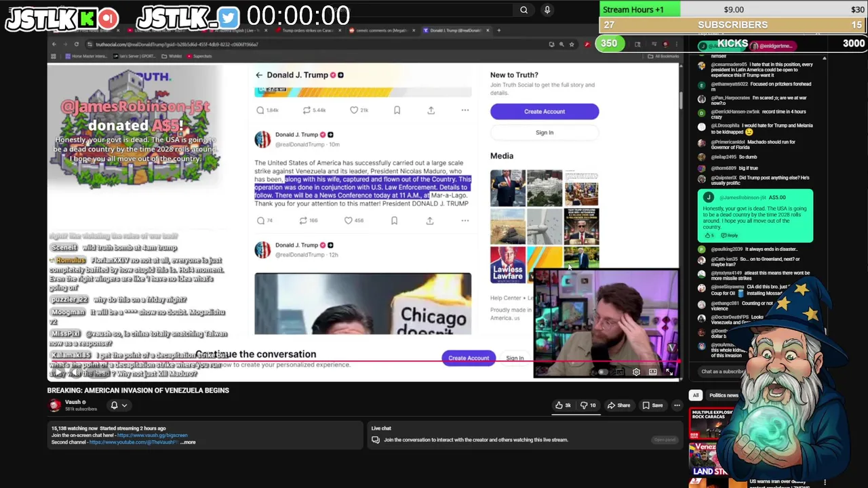Open replies on the Venezuela strike post
The height and width of the screenshot is (488, 868).
pyautogui.click(x=260, y=220)
